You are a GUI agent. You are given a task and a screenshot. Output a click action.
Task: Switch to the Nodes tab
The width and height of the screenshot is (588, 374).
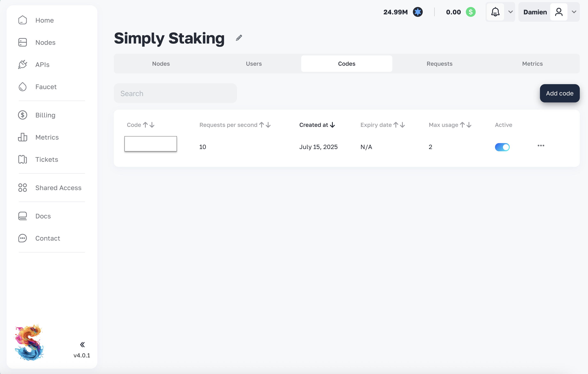tap(161, 64)
